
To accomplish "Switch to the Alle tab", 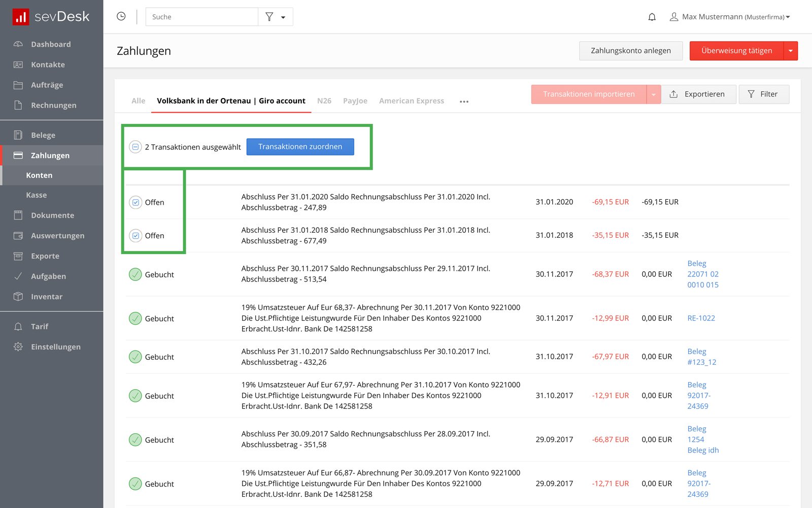I will click(x=138, y=101).
